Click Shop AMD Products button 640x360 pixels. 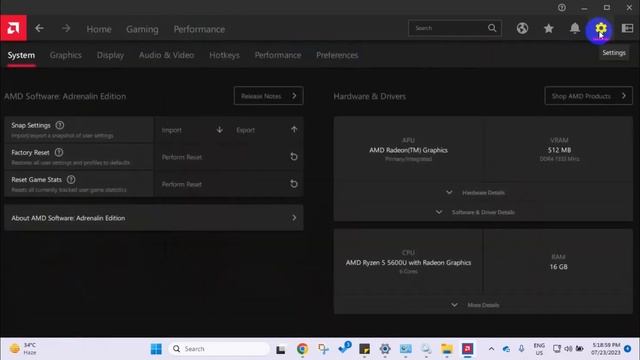tap(589, 96)
